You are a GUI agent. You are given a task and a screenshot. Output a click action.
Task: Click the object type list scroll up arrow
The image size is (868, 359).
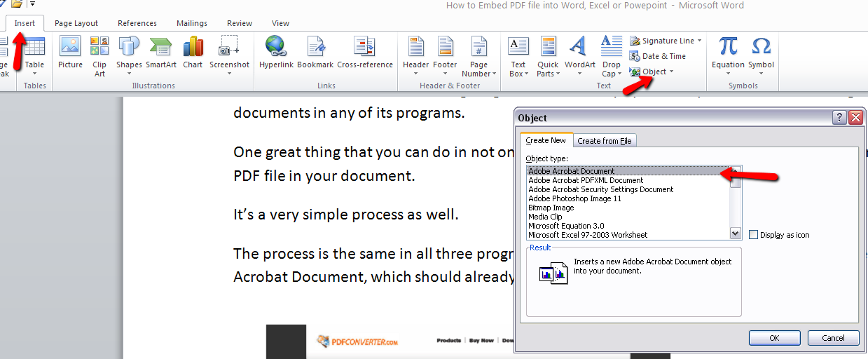735,171
